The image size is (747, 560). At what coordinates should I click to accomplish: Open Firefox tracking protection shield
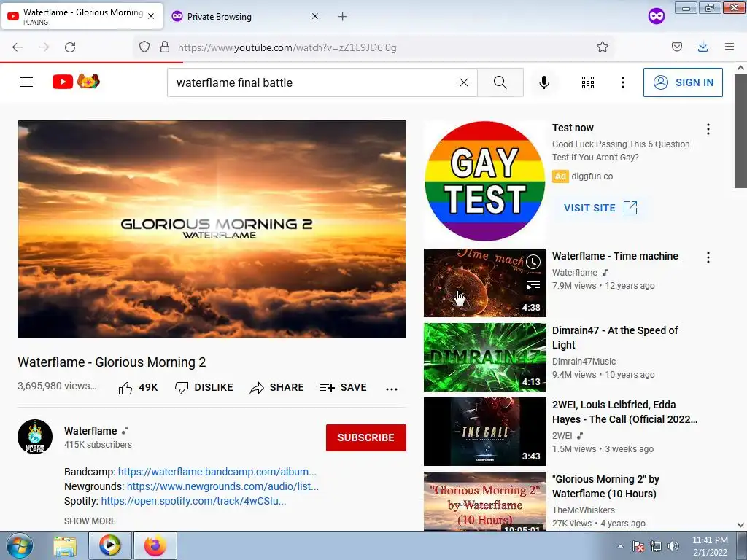[144, 47]
